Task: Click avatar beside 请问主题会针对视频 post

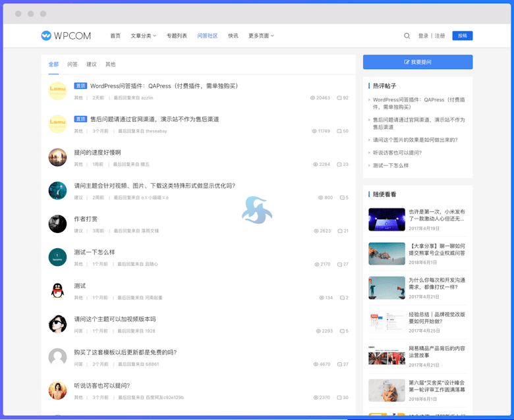Action: click(58, 190)
